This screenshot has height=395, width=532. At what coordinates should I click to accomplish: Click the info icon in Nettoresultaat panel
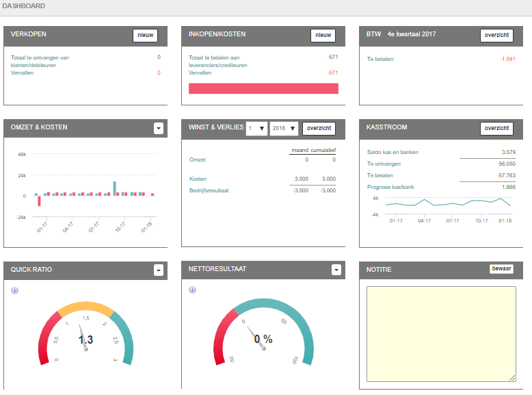pyautogui.click(x=192, y=290)
